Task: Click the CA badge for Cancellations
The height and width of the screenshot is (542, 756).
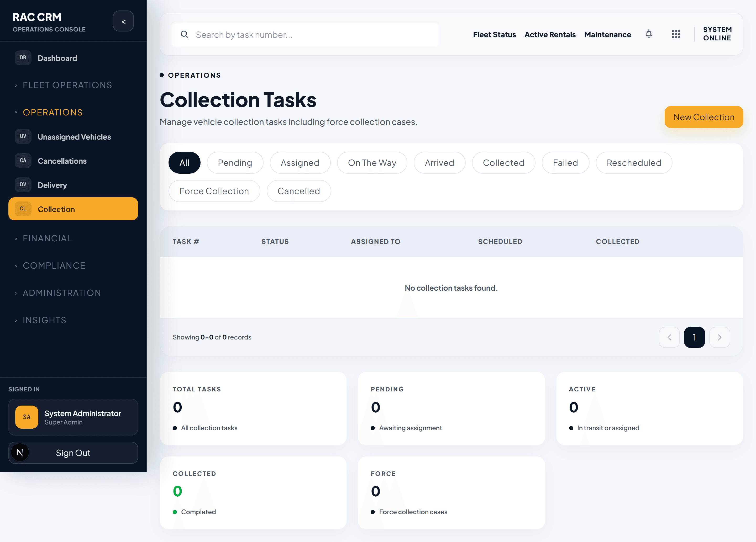Action: point(23,161)
